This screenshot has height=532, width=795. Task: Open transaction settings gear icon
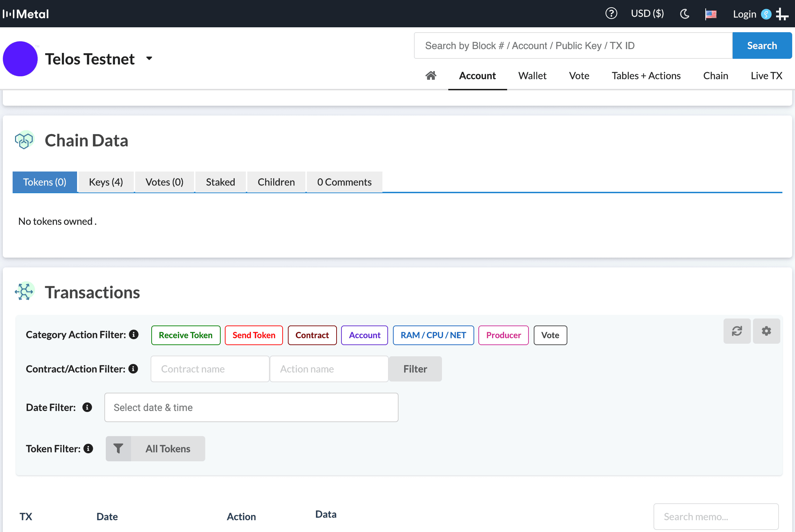point(766,331)
